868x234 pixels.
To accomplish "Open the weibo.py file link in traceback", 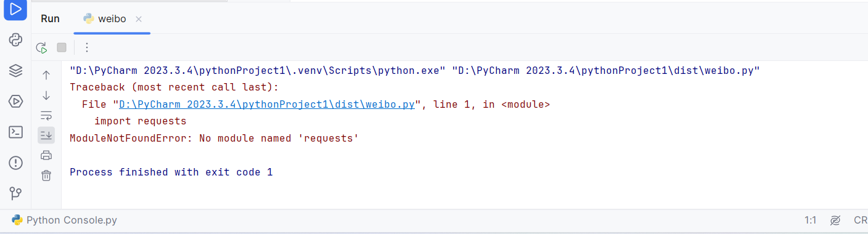I will [x=266, y=105].
